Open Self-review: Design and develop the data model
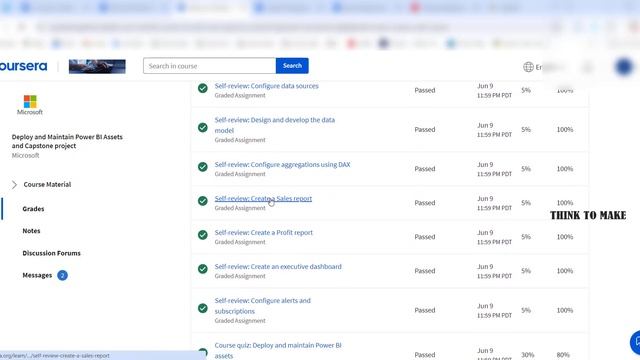The image size is (640, 360). [x=275, y=125]
